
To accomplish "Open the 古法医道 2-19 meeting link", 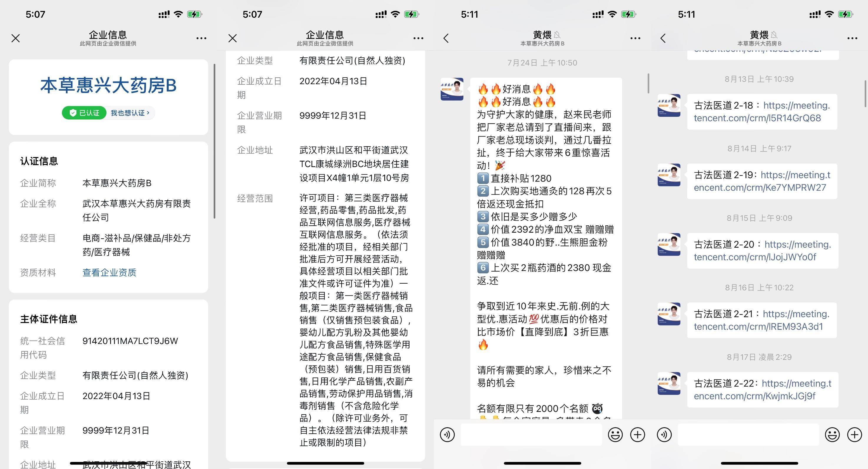I will (761, 181).
